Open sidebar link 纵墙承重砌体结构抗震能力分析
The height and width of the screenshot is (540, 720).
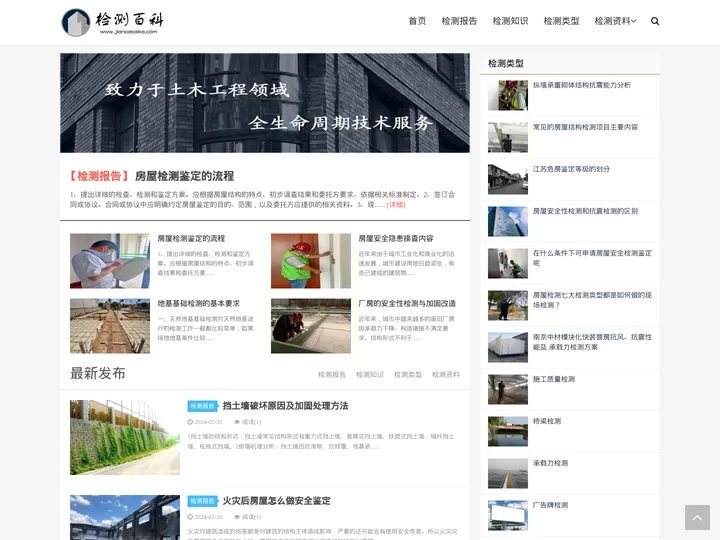pyautogui.click(x=582, y=85)
